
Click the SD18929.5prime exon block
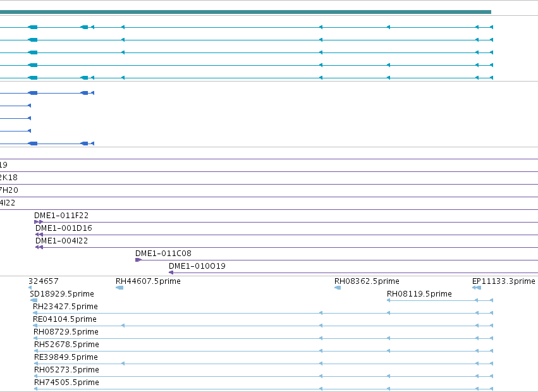coord(34,300)
